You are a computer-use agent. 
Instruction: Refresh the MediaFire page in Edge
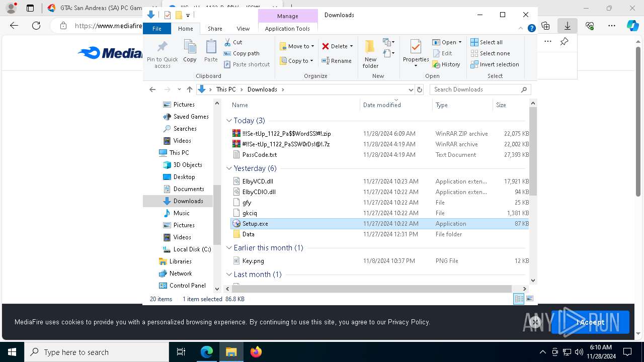point(36,26)
